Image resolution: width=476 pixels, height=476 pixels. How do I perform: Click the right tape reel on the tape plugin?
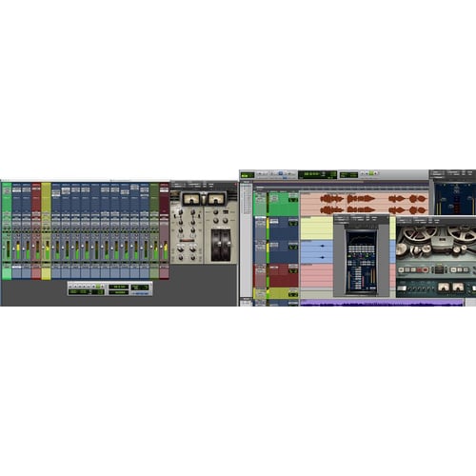[462, 234]
